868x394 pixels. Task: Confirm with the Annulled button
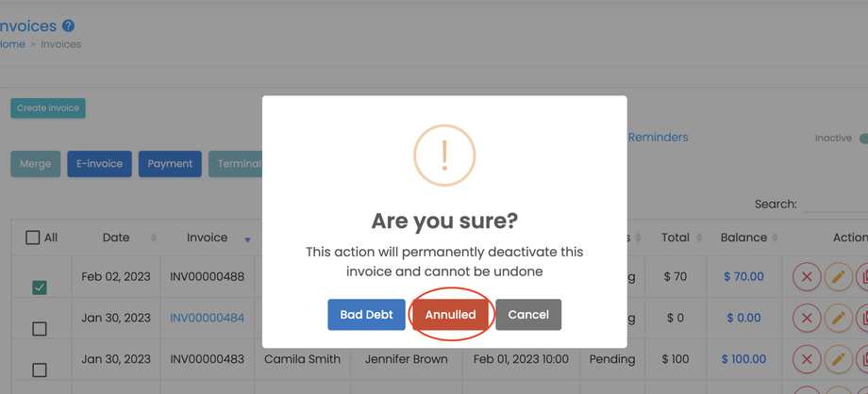point(450,315)
